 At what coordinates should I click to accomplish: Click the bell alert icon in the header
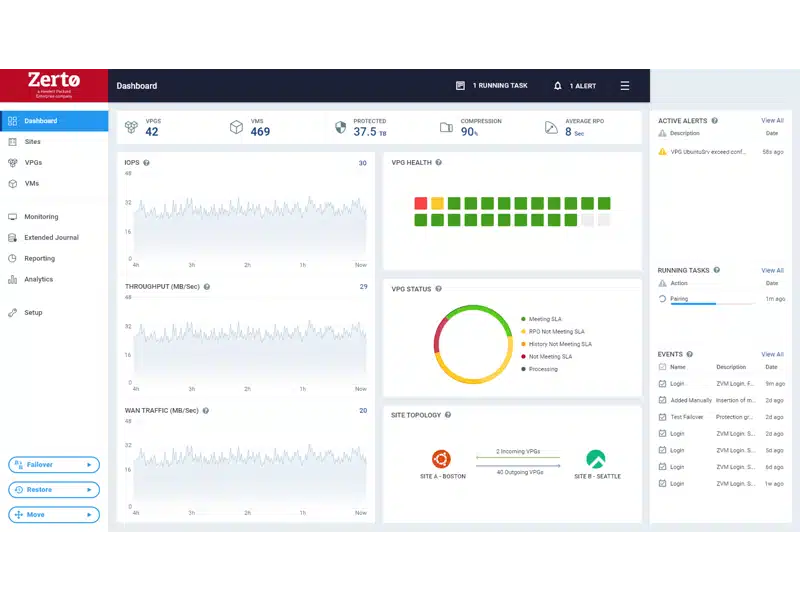pos(558,86)
